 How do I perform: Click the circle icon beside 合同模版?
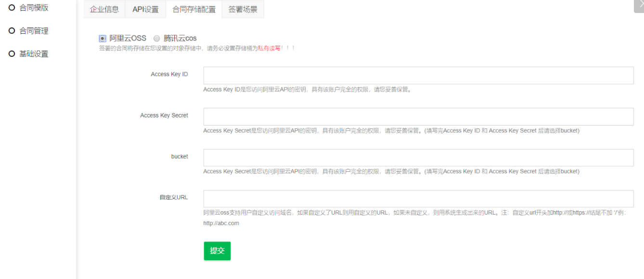(12, 7)
